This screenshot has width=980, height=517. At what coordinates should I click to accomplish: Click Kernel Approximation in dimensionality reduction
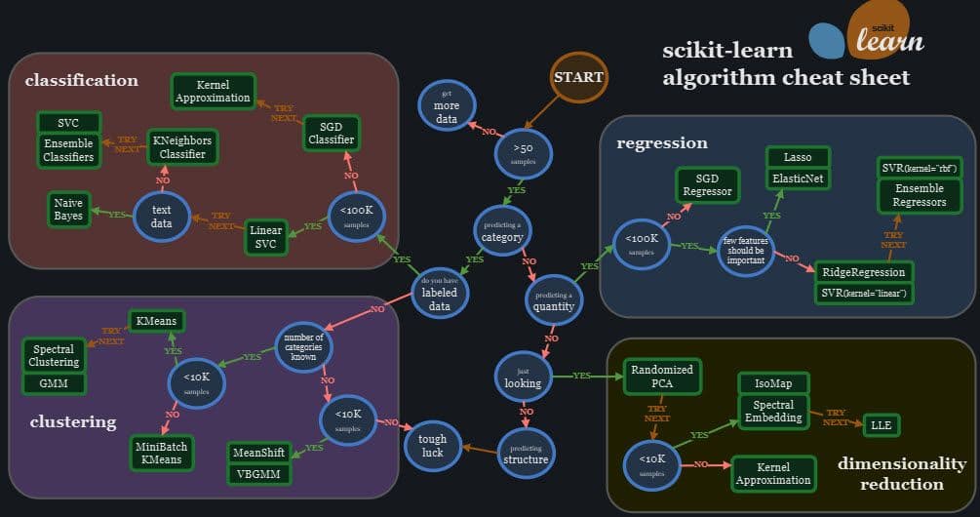click(x=773, y=474)
